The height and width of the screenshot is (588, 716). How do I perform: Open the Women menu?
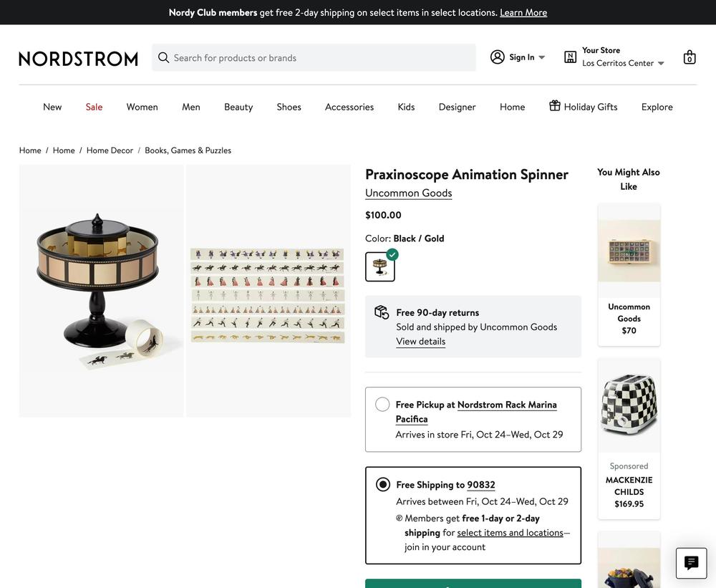[142, 107]
